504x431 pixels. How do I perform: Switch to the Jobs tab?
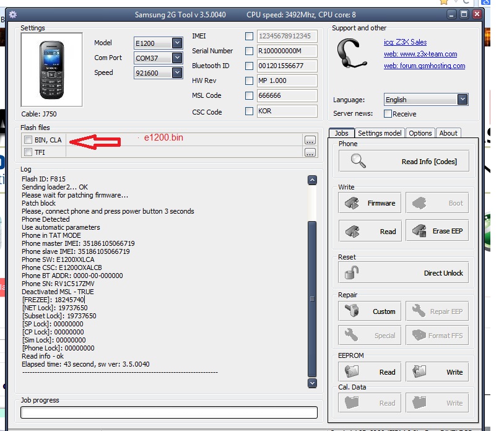pos(341,133)
